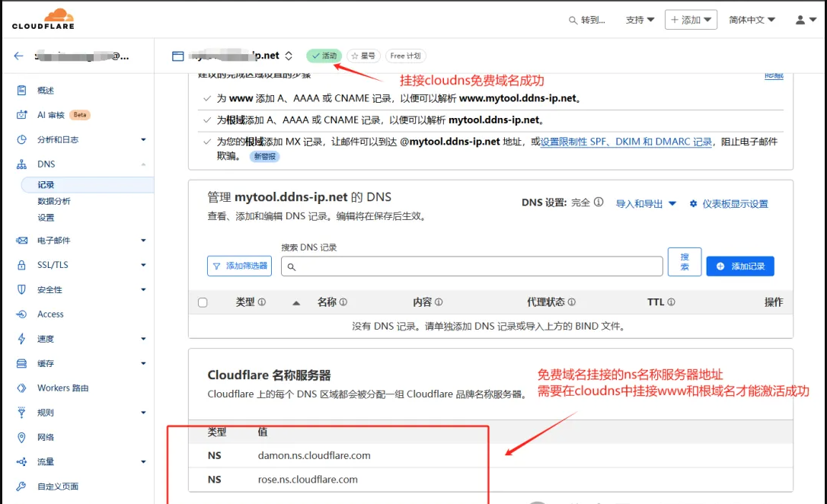Click the 安全性 shield icon

pos(21,289)
